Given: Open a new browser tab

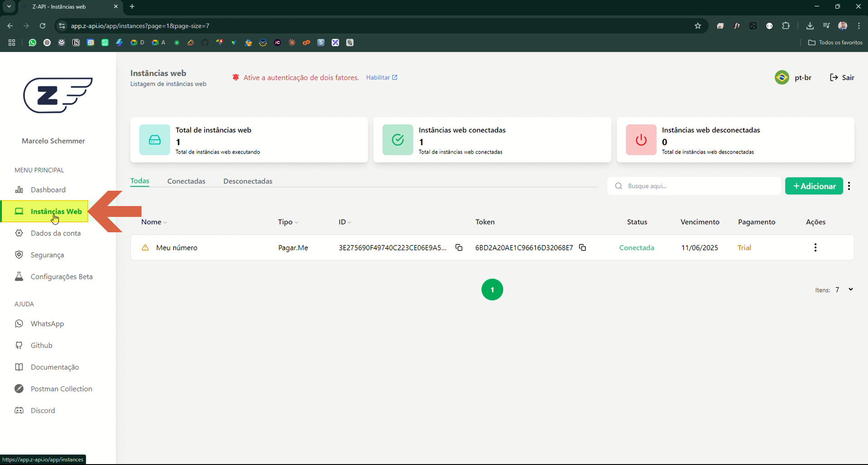Looking at the screenshot, I should (x=132, y=6).
